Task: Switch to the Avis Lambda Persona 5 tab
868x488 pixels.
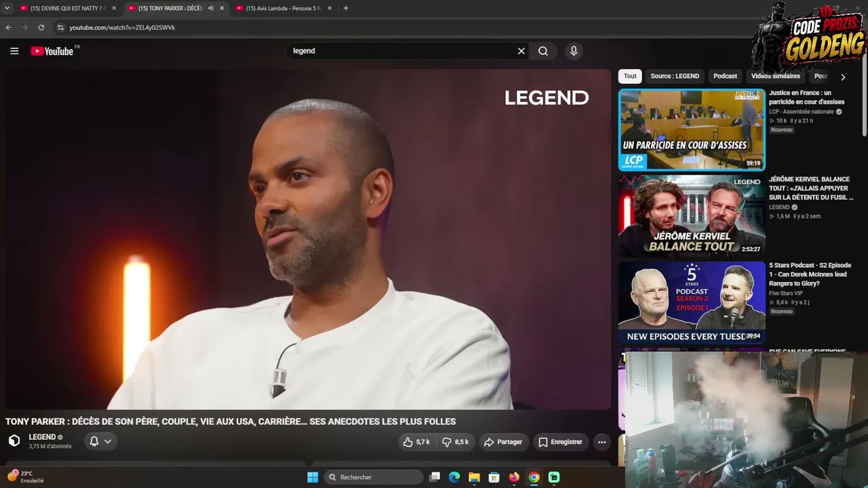Action: [282, 8]
